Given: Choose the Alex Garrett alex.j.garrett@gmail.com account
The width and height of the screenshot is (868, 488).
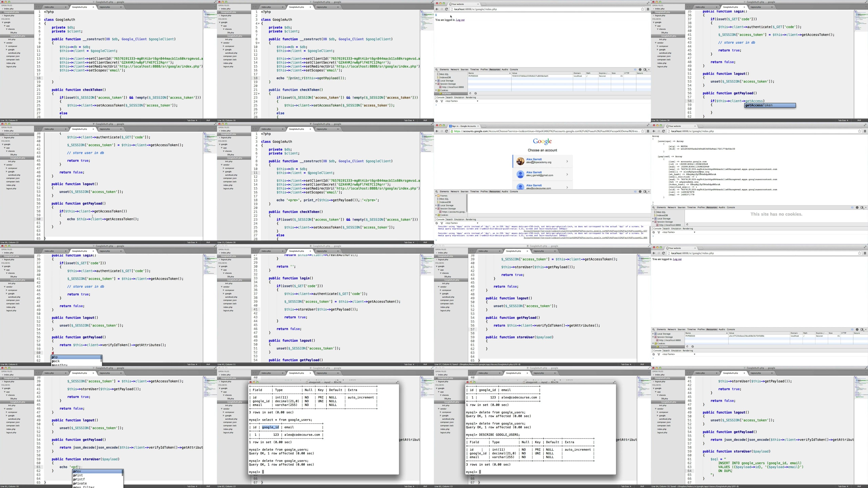Looking at the screenshot, I should (542, 174).
